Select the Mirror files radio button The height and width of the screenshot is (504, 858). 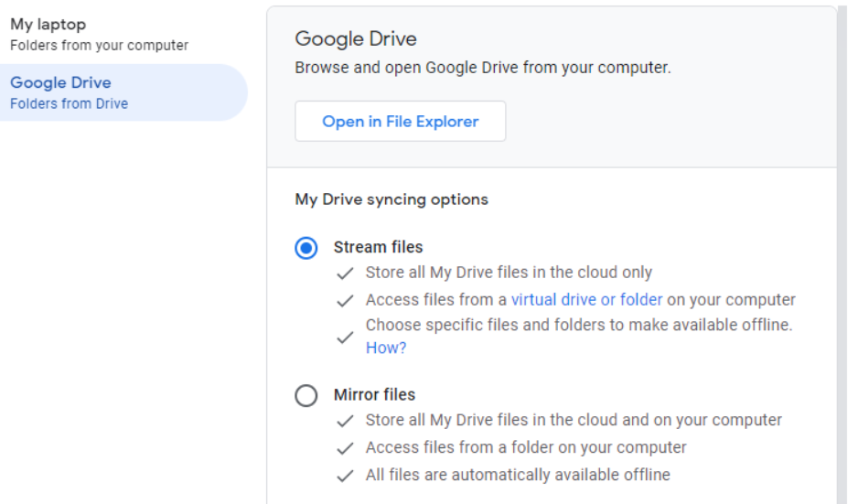[306, 395]
